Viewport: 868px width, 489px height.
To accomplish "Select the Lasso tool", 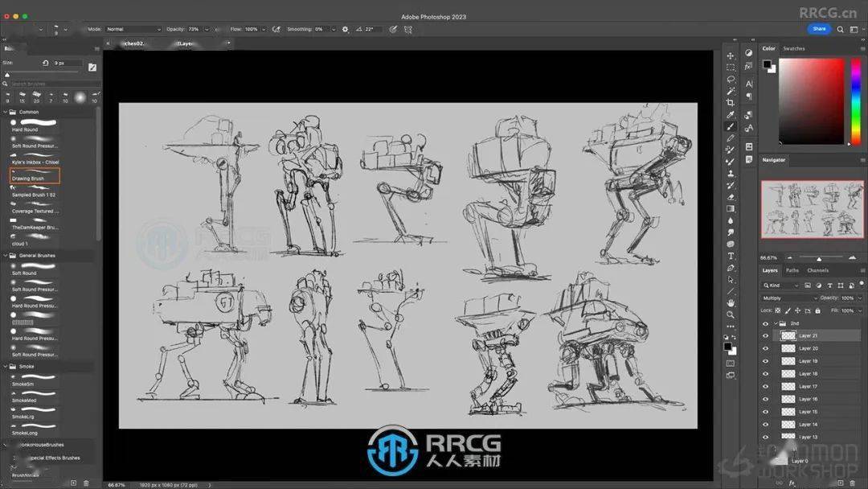I will (x=731, y=80).
